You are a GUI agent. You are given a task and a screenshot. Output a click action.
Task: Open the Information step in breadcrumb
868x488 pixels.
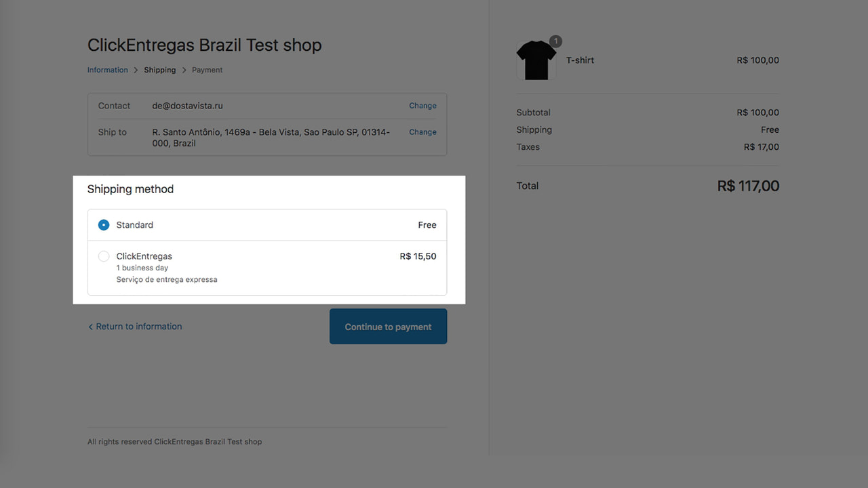107,70
